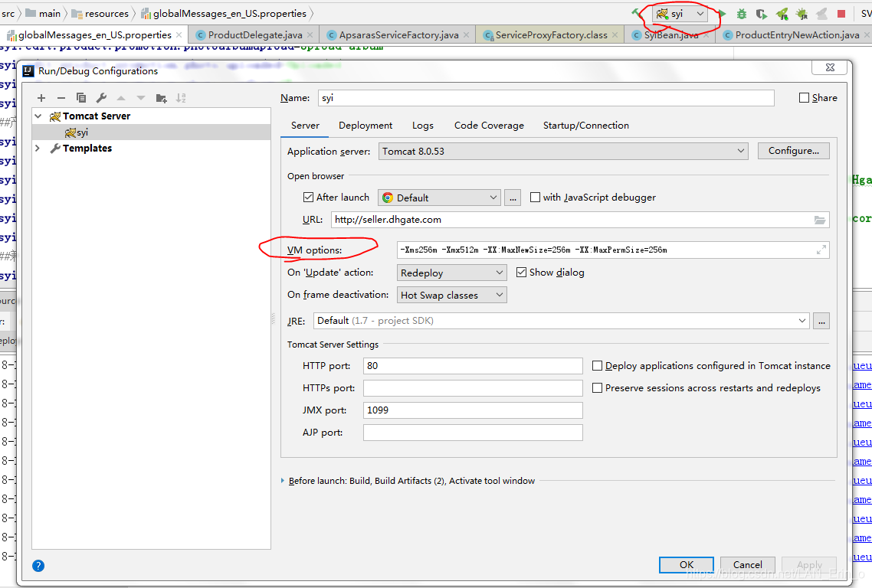Debug the syi configuration bug icon
The height and width of the screenshot is (588, 872).
click(x=741, y=14)
